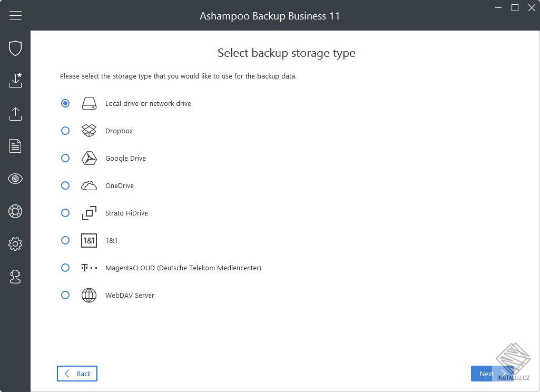
Task: Open support via the life ring icon
Action: click(x=15, y=211)
